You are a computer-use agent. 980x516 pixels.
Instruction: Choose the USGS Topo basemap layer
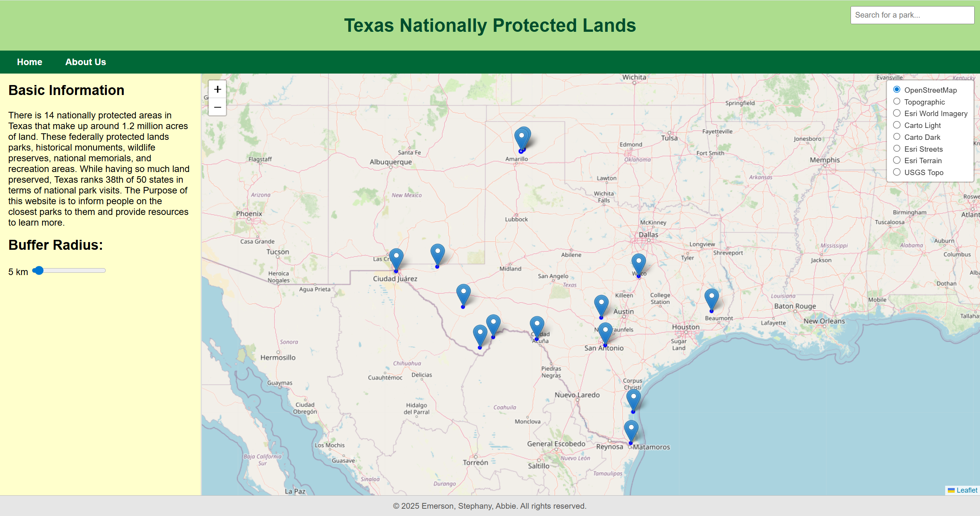[897, 172]
